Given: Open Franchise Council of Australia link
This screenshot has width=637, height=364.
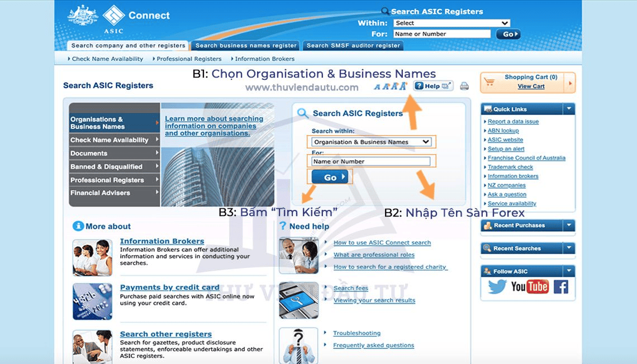Looking at the screenshot, I should coord(526,158).
